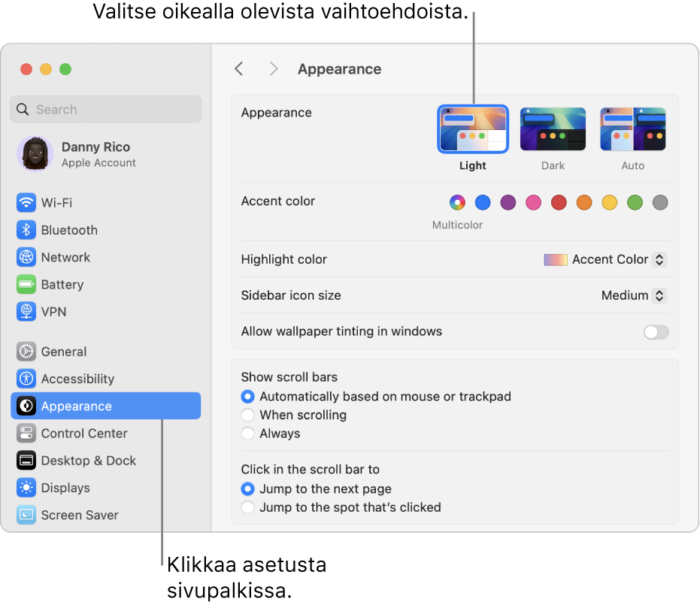The width and height of the screenshot is (700, 608).
Task: Pick the pink accent color
Action: (533, 202)
